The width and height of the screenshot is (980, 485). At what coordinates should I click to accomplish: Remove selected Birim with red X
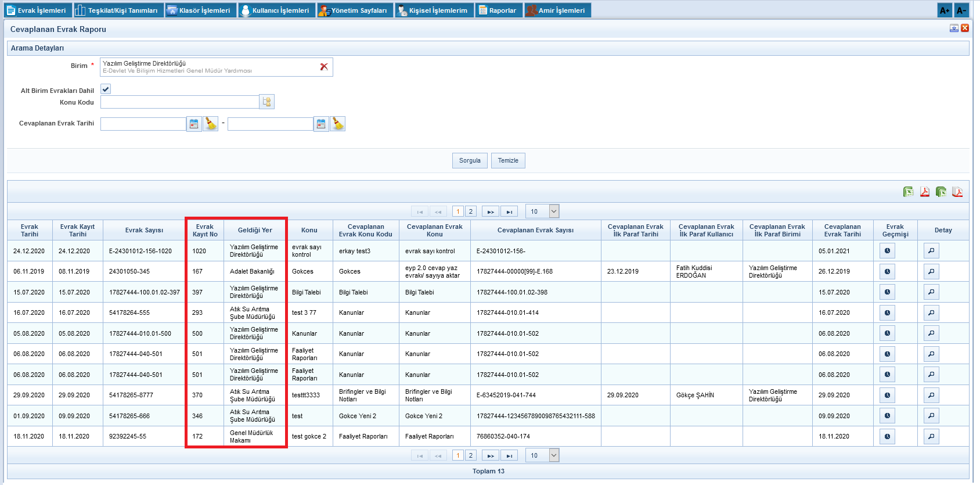point(324,67)
